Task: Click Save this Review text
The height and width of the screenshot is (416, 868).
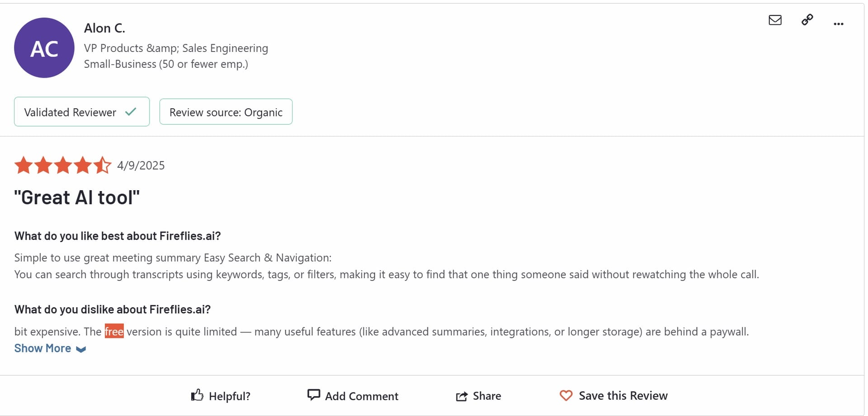Action: 623,396
